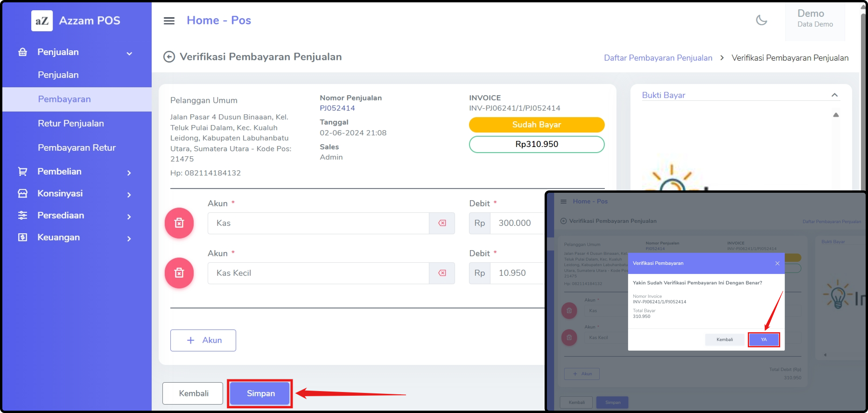Select Pembayaran Retur menu item
The height and width of the screenshot is (413, 868).
77,147
